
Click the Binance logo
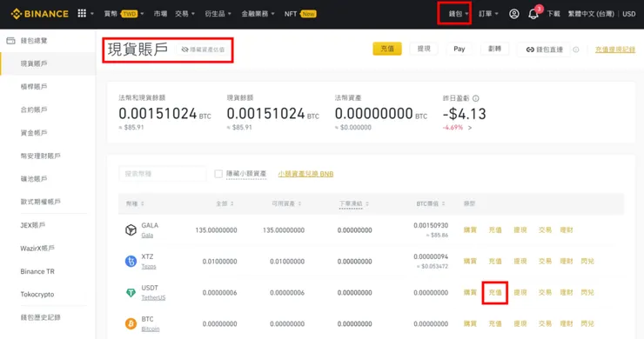(40, 14)
